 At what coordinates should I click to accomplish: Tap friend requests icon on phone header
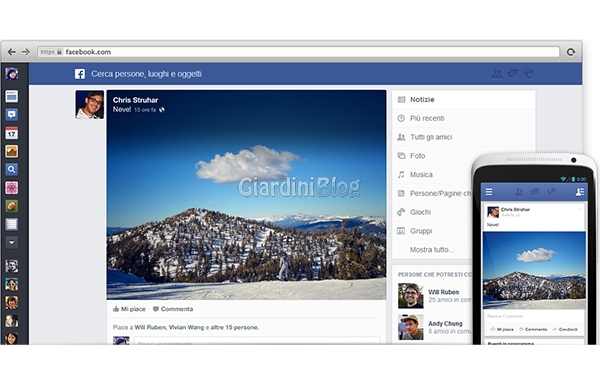click(519, 192)
